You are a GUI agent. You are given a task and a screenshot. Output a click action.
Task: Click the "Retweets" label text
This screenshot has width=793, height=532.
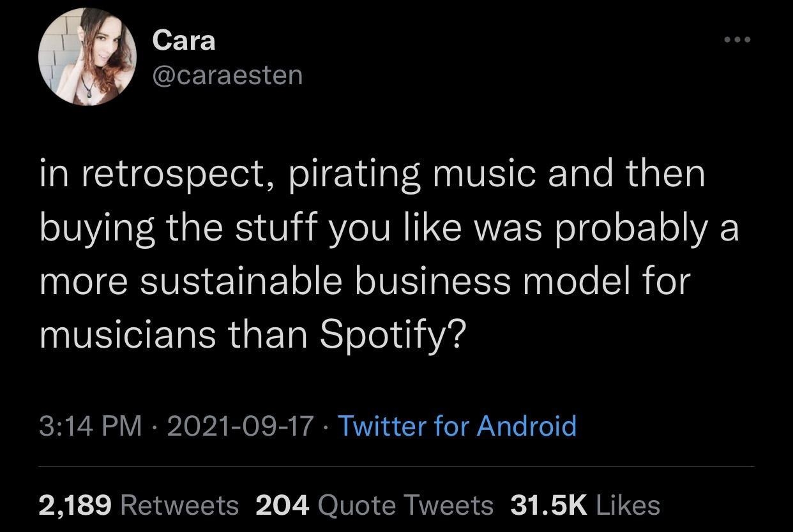tap(179, 505)
